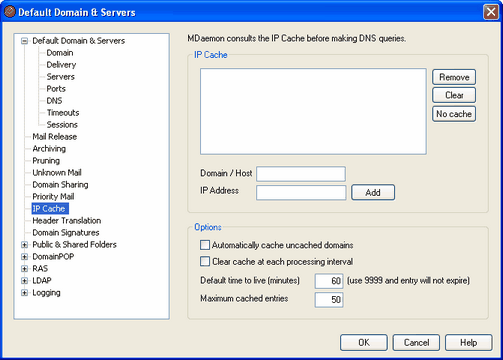Open Help for this dialog

click(x=469, y=343)
